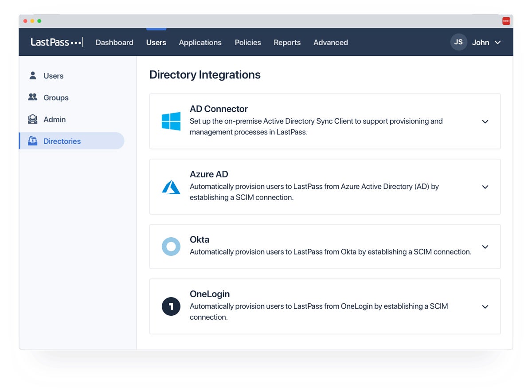Open Admin in the left sidebar
This screenshot has height=392, width=532.
(54, 119)
